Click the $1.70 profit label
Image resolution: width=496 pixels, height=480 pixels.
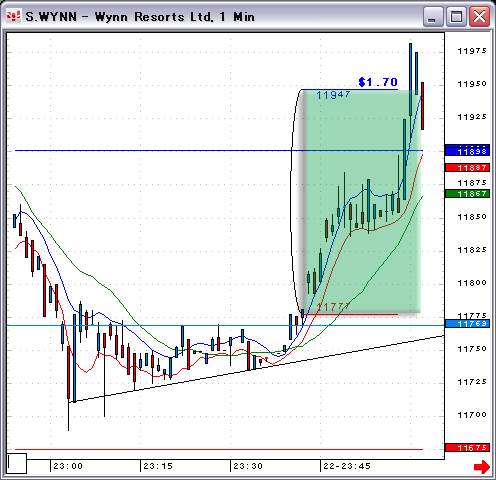click(x=378, y=82)
